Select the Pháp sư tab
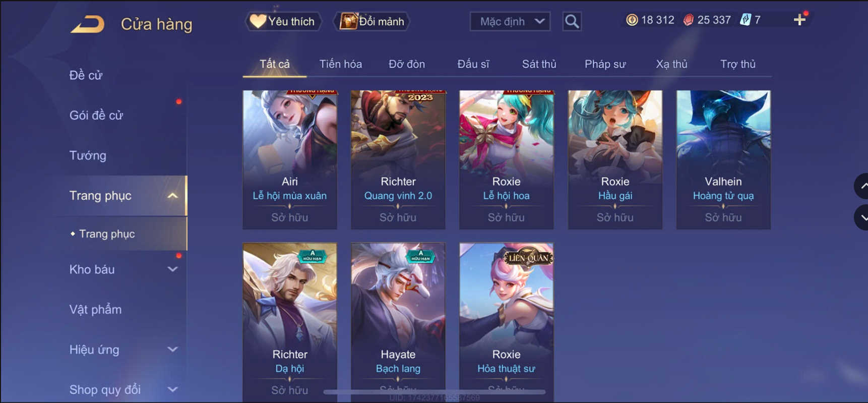Viewport: 868px width, 403px height. click(605, 64)
